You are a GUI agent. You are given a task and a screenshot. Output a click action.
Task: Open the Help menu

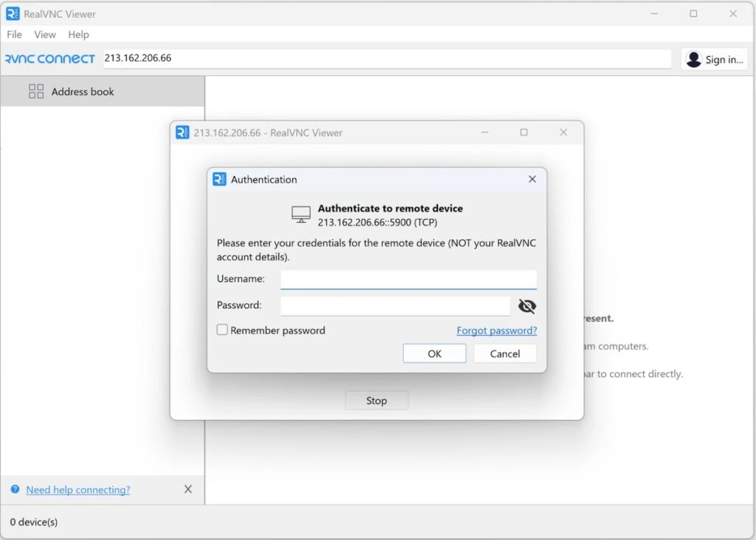(x=78, y=34)
